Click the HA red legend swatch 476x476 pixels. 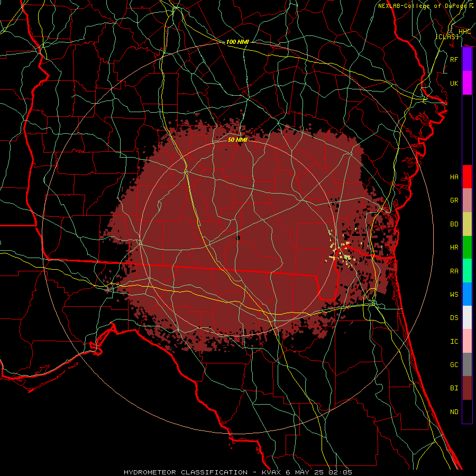click(x=467, y=177)
